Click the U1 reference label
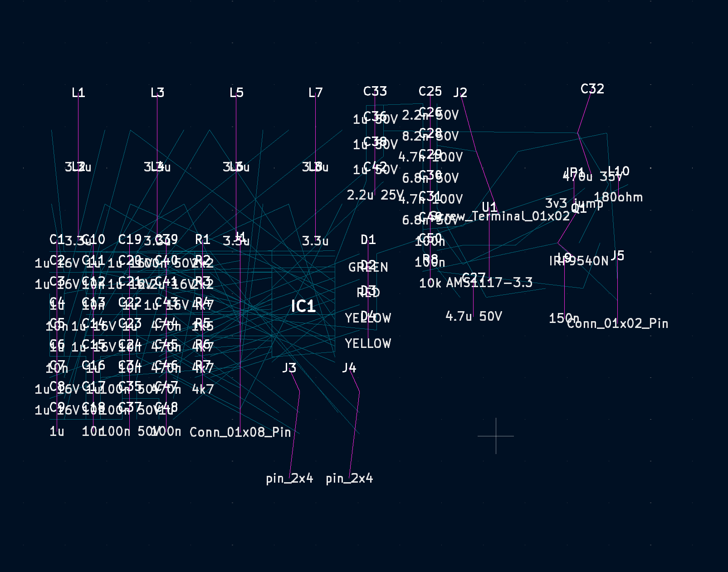This screenshot has height=572, width=728. pos(489,208)
